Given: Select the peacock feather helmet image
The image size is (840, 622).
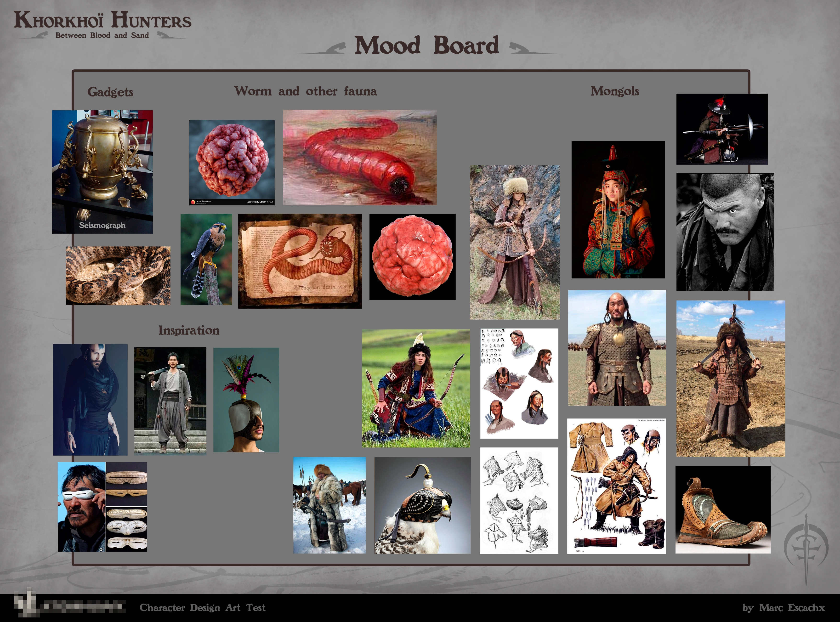Looking at the screenshot, I should coord(246,400).
